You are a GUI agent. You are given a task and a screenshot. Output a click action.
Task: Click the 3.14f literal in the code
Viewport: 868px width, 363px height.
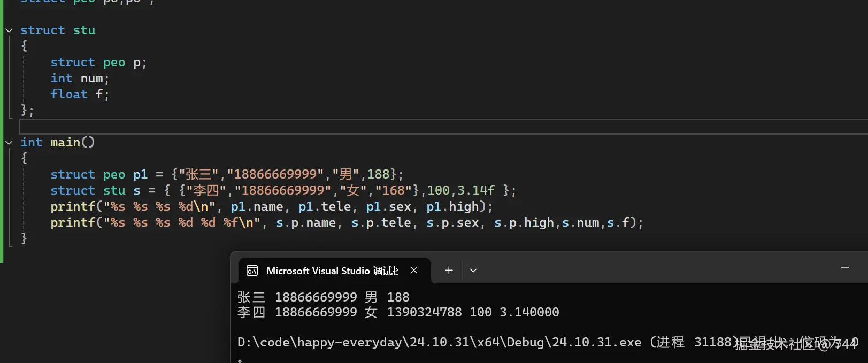[476, 191]
